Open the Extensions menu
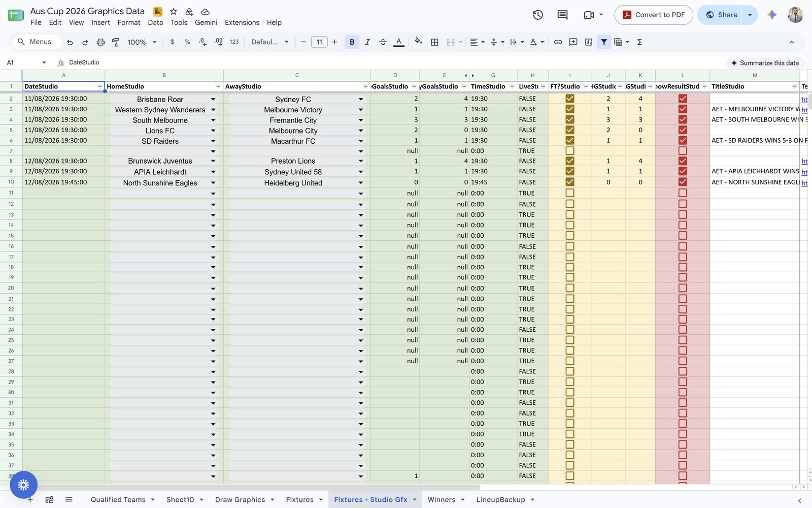Viewport: 812px width, 508px height. pos(242,22)
